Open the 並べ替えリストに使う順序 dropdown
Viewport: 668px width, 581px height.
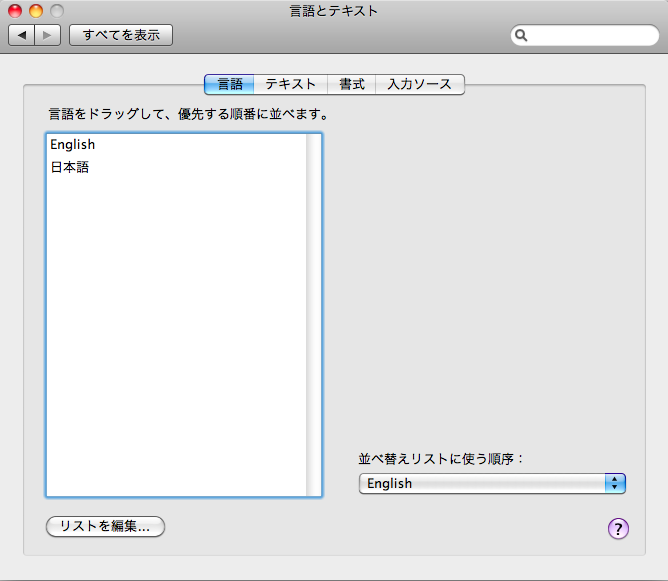tap(491, 483)
